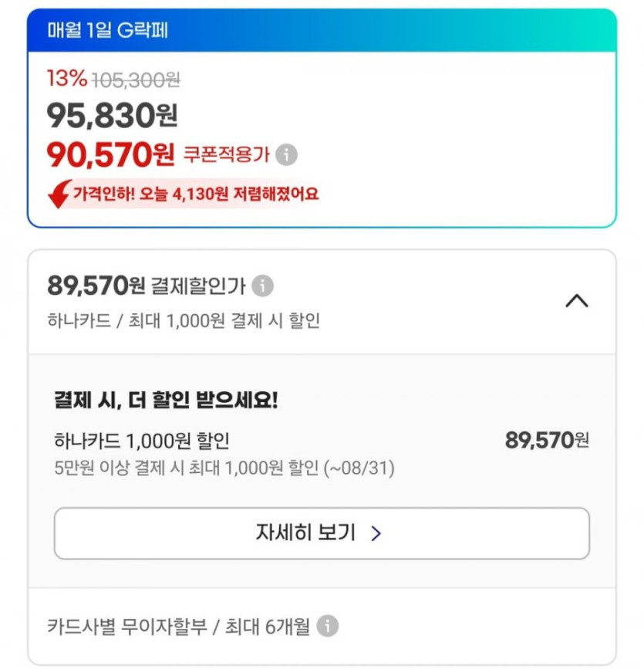Click the 95,830원 sale price
The image size is (644, 669).
113,116
